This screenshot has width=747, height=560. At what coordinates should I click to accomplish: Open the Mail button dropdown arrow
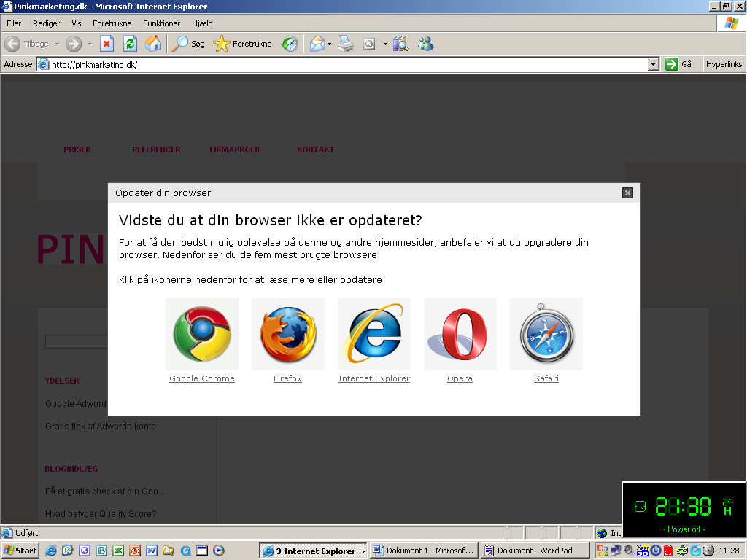(x=330, y=44)
